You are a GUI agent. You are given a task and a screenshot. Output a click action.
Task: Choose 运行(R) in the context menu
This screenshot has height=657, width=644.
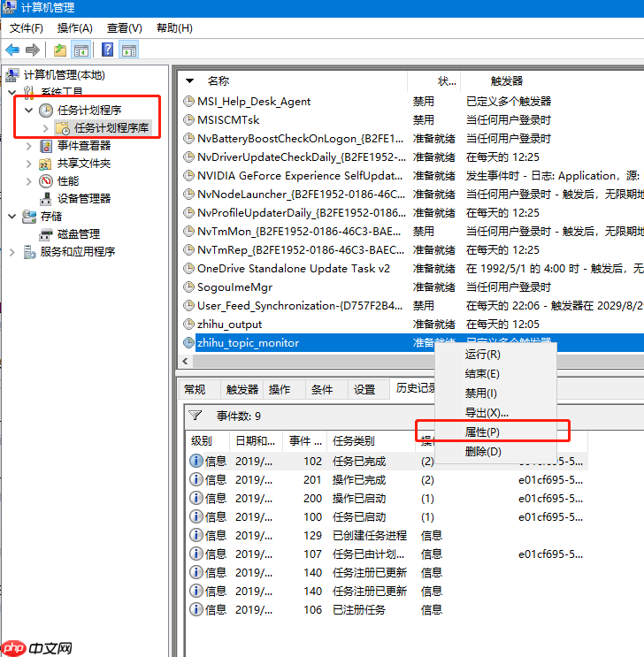tap(495, 355)
